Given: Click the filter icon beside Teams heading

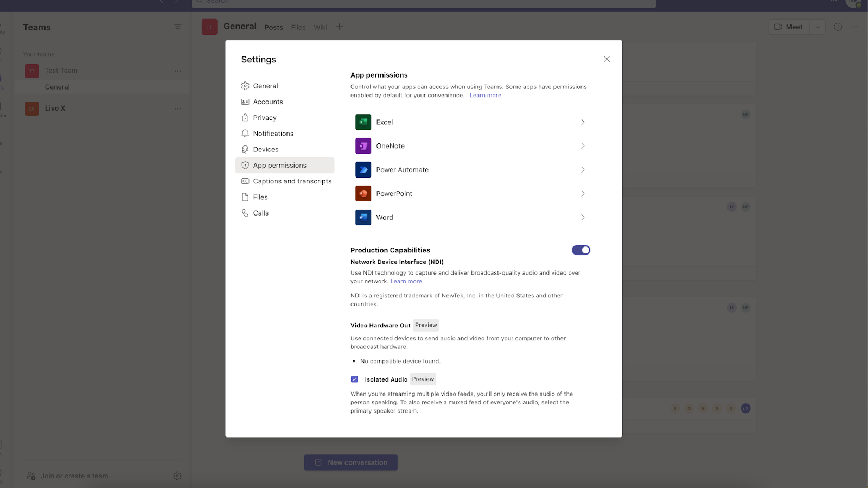Looking at the screenshot, I should 177,27.
